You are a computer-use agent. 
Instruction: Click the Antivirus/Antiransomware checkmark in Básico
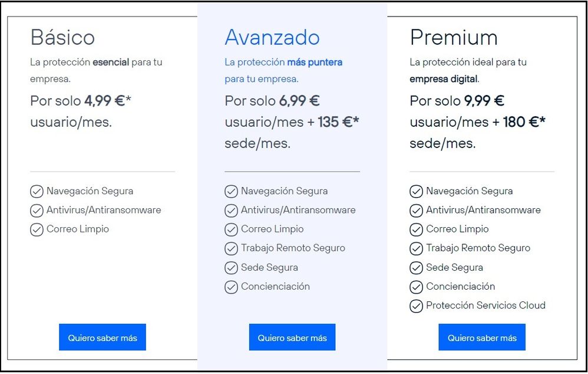[x=37, y=210]
